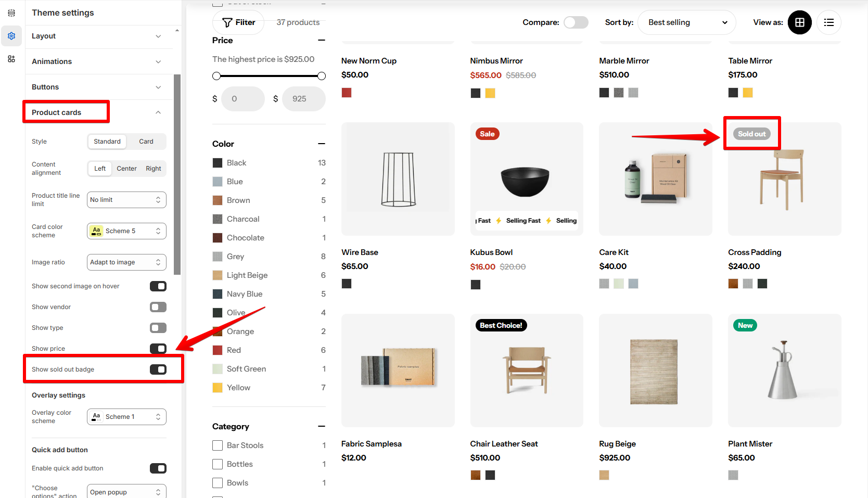868x498 pixels.
Task: Open the Card color scheme dropdown
Action: (x=126, y=231)
